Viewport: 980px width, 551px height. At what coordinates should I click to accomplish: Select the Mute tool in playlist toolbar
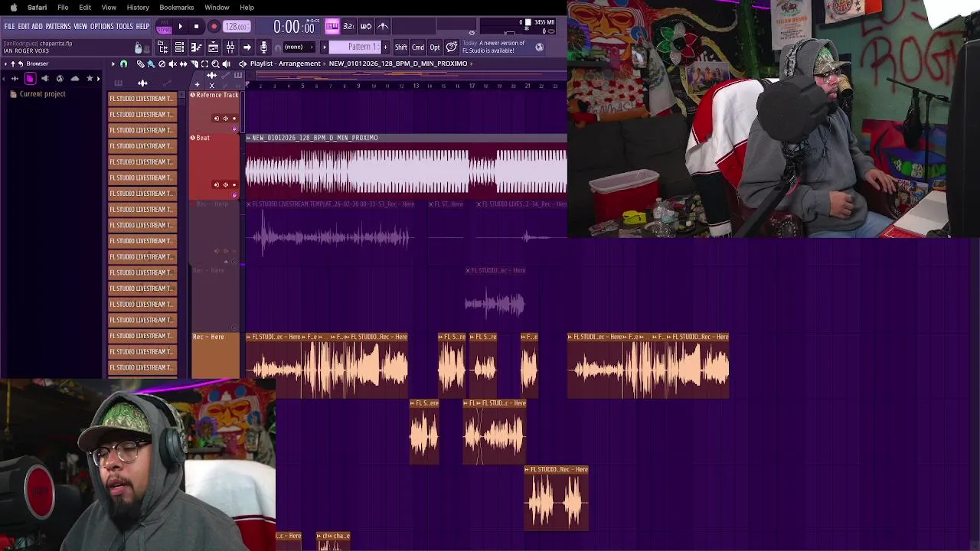(172, 64)
